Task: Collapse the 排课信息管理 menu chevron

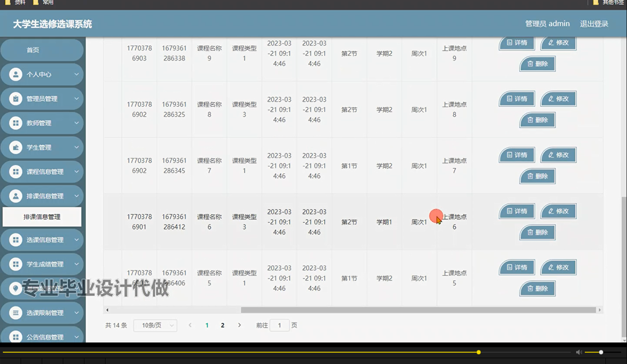Action: [x=77, y=196]
